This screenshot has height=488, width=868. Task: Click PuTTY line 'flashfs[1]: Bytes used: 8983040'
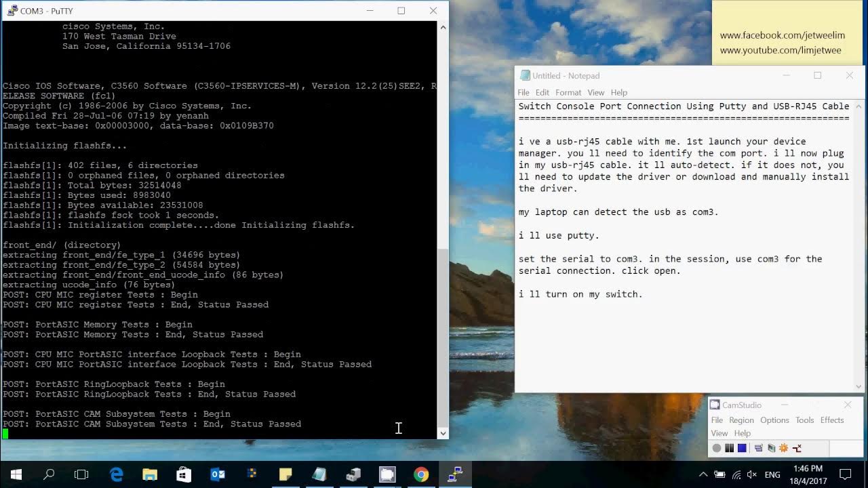pyautogui.click(x=87, y=195)
